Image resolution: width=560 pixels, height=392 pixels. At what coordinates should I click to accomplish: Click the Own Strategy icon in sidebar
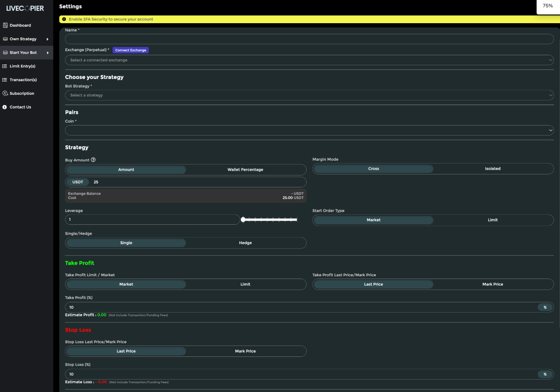[x=5, y=39]
